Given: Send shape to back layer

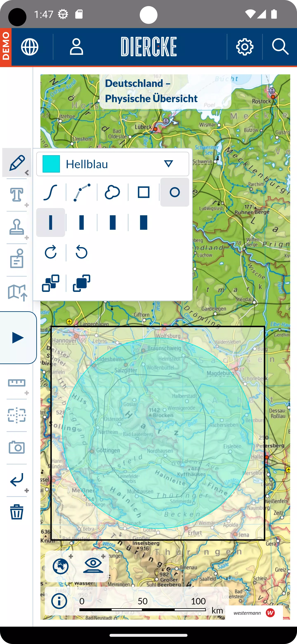Looking at the screenshot, I should (51, 283).
